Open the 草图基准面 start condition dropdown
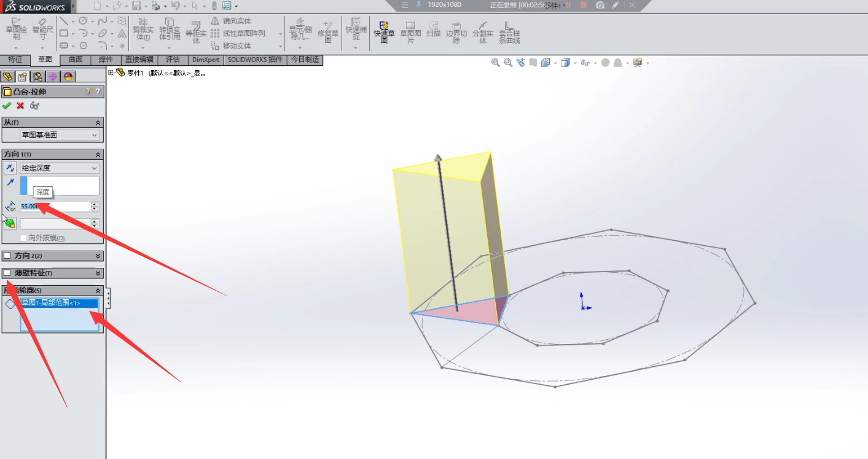Image resolution: width=868 pixels, height=459 pixels. click(59, 135)
